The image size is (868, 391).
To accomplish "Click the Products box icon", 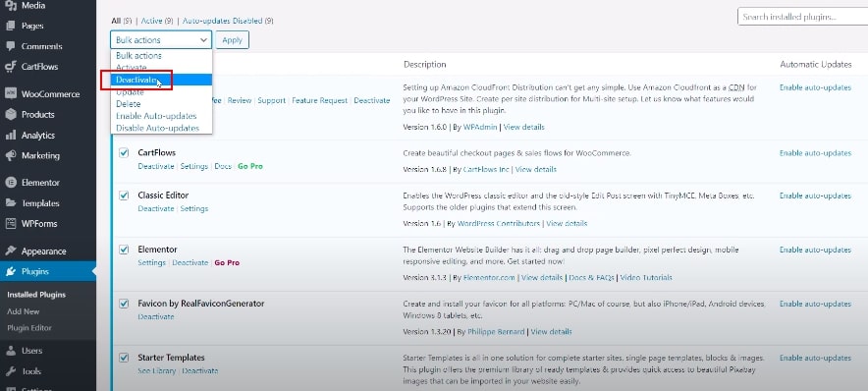I will [11, 115].
